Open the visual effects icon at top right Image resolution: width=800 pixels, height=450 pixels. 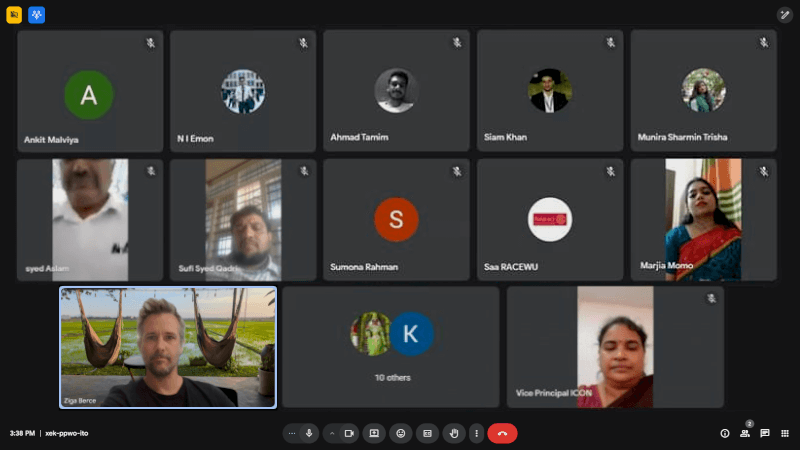tap(785, 15)
